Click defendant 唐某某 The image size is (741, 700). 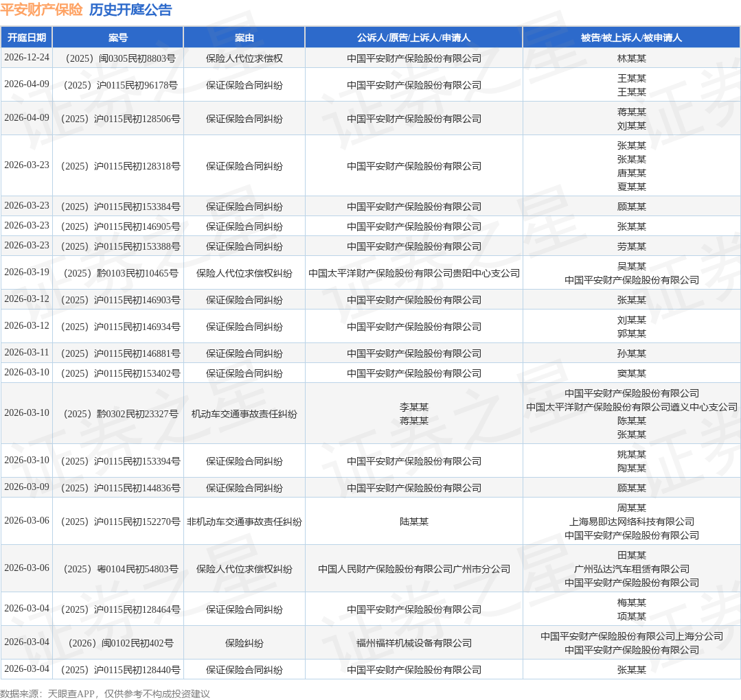coord(631,173)
